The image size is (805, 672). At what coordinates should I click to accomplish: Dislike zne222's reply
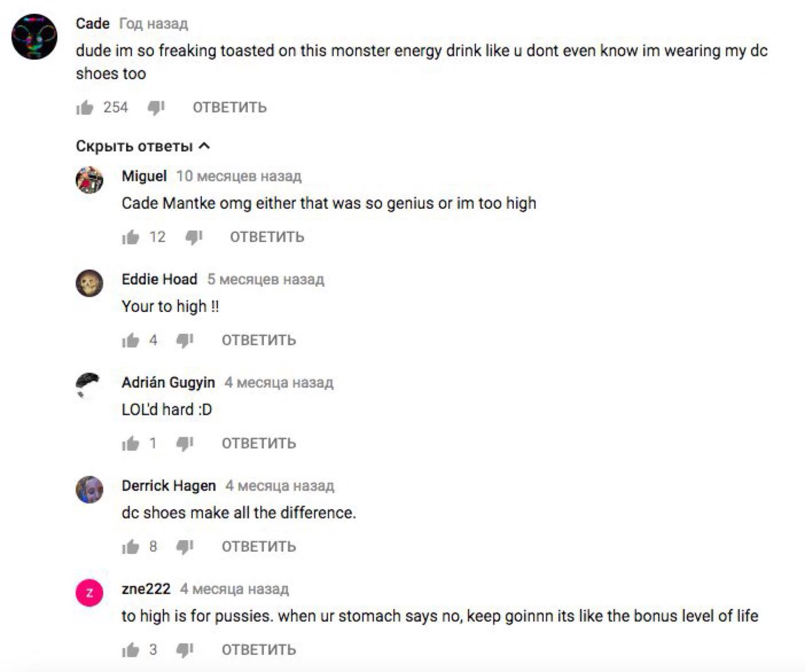tap(185, 650)
